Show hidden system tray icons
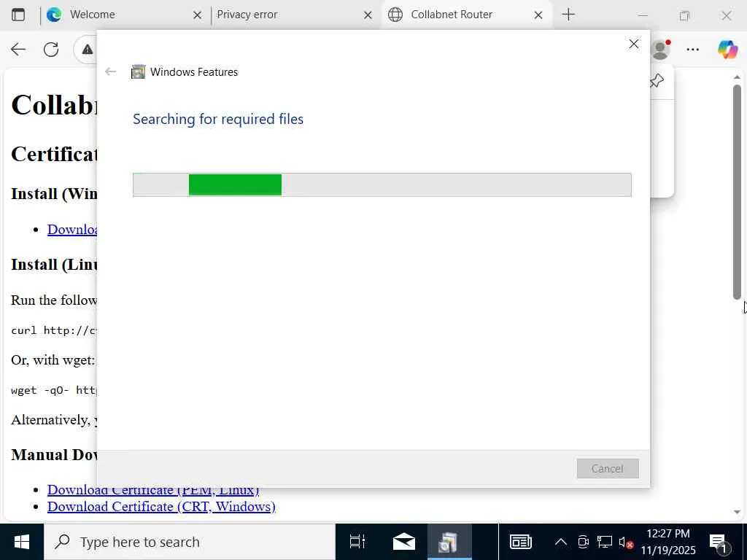The width and height of the screenshot is (747, 560). pos(561,542)
